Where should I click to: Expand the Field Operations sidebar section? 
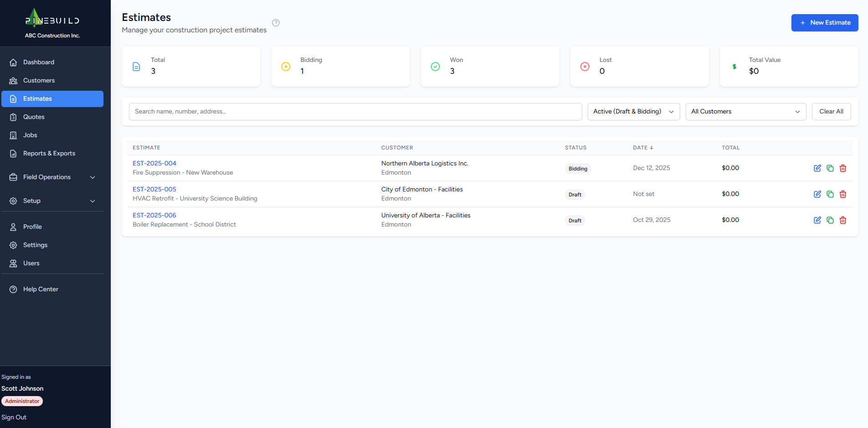click(x=52, y=177)
